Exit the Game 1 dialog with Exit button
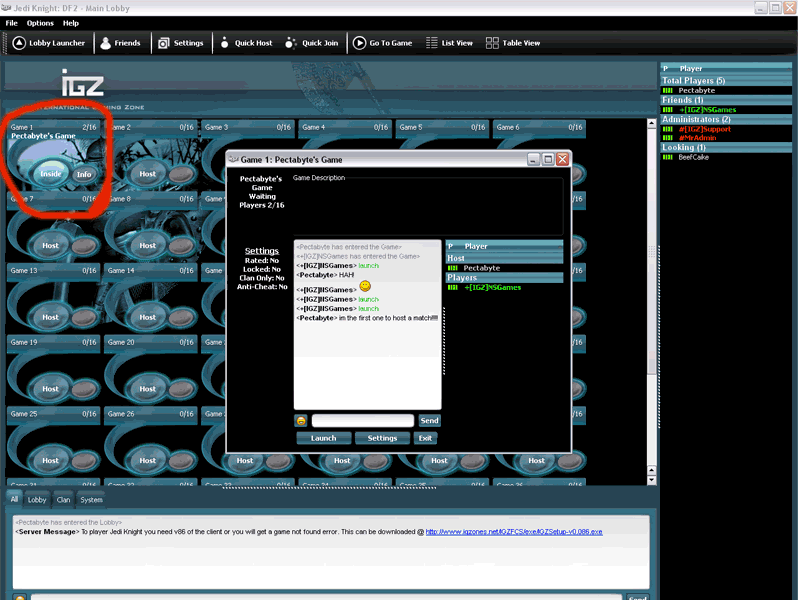The image size is (800, 600). (425, 438)
